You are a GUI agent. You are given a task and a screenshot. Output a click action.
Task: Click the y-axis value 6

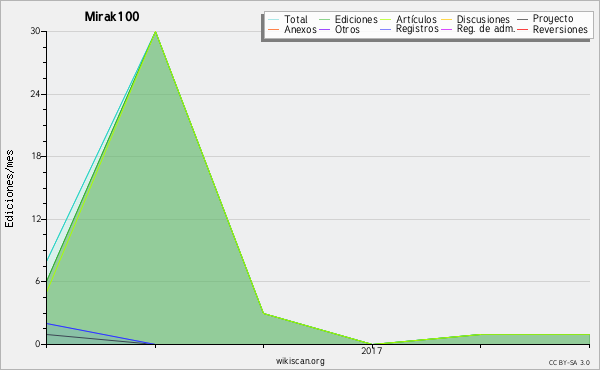tap(38, 281)
